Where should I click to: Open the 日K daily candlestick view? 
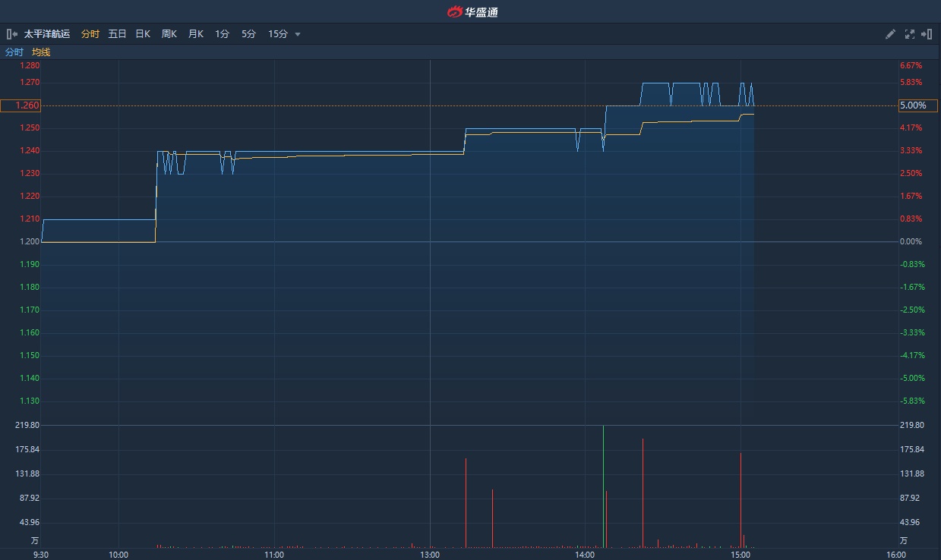click(x=143, y=34)
